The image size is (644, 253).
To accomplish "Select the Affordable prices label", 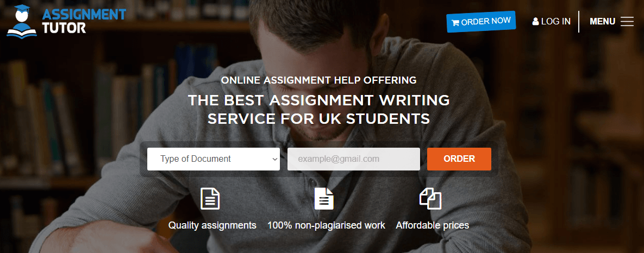I will pos(433,225).
